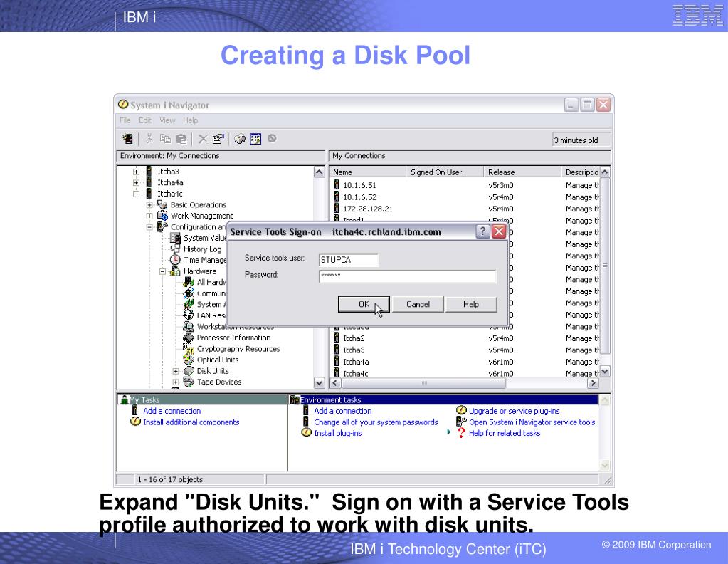Click the server icon beside 10.1.6.51
The width and height of the screenshot is (728, 564).
point(337,185)
